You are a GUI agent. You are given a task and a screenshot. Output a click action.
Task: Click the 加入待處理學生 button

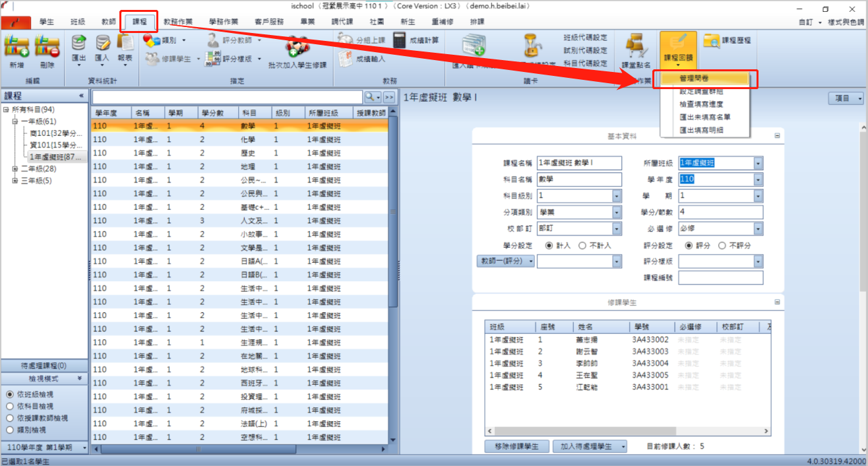pos(590,446)
